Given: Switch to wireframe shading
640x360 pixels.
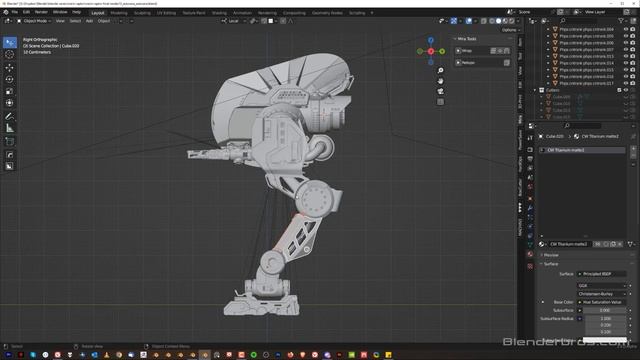Looking at the screenshot, I should click(492, 21).
